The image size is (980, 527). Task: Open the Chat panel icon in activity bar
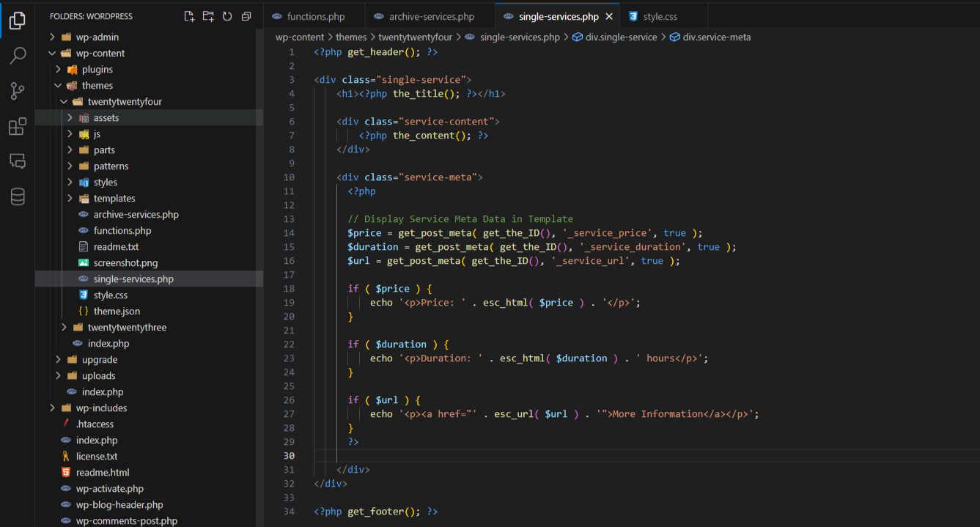point(18,161)
